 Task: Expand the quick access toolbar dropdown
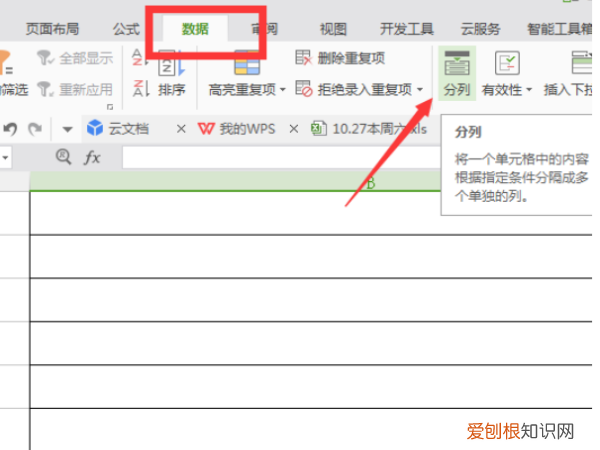coord(67,129)
